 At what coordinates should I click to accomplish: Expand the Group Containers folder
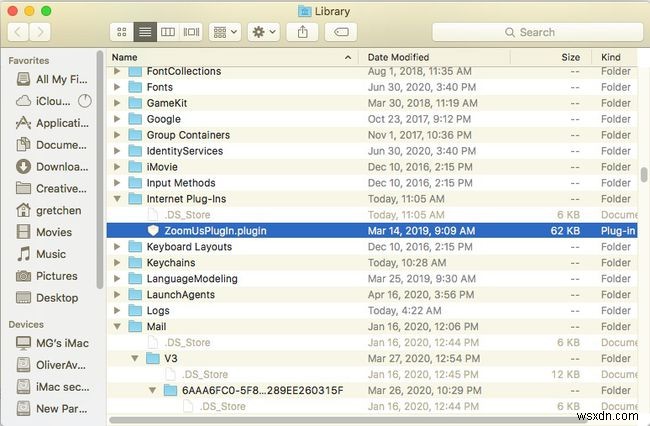pyautogui.click(x=117, y=135)
